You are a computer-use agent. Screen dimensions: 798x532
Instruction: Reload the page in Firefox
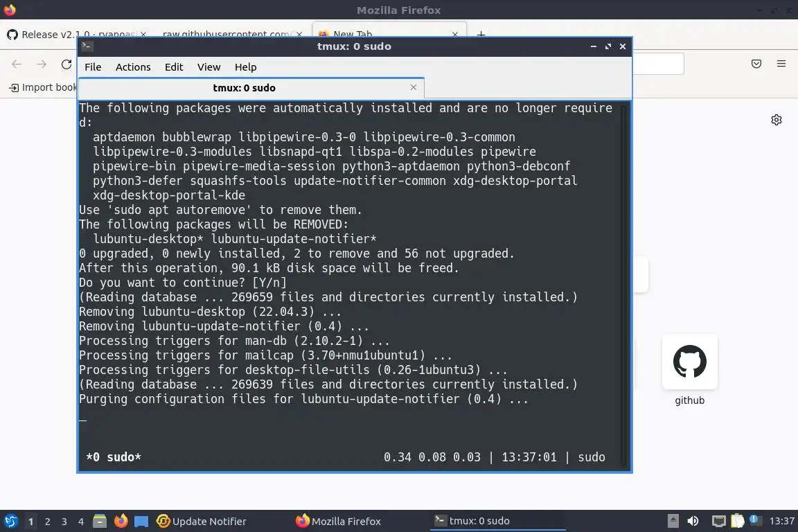(x=66, y=64)
